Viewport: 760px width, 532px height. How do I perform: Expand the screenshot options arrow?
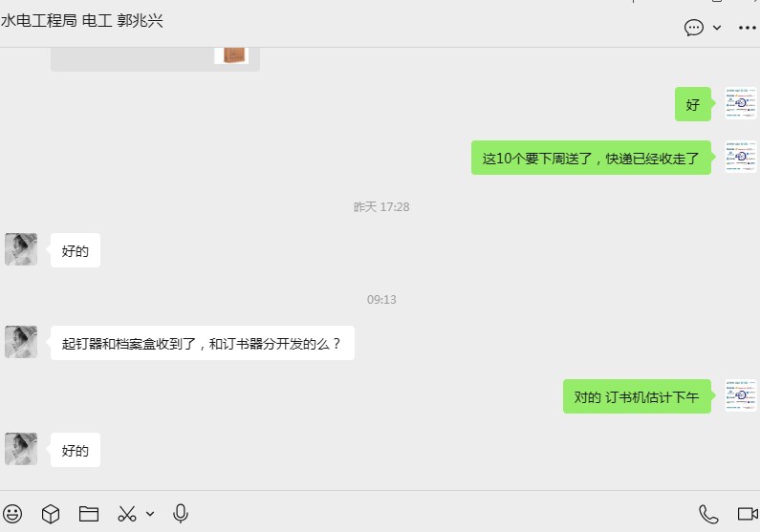click(150, 514)
